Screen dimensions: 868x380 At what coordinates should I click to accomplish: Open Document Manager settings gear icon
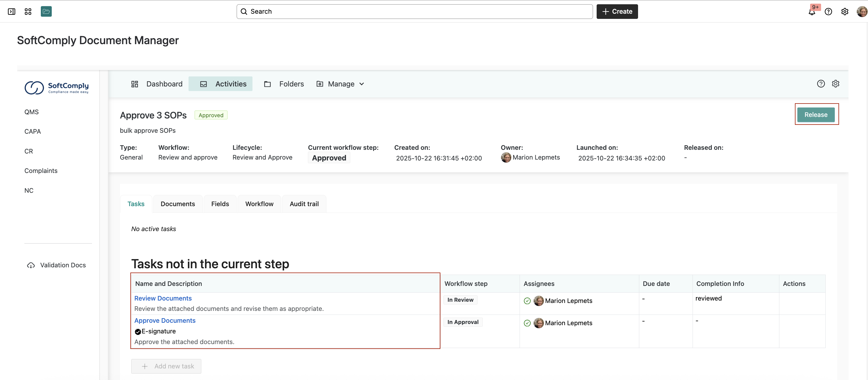pyautogui.click(x=835, y=84)
